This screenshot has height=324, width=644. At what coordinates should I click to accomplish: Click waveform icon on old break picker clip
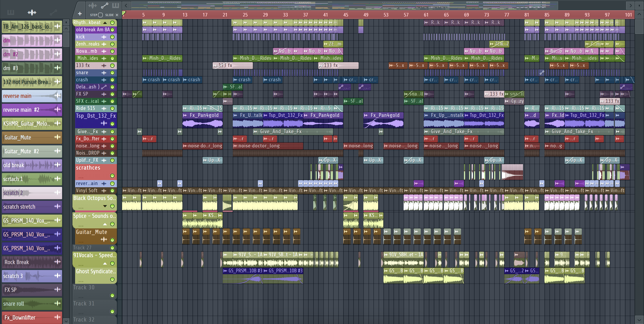pos(57,165)
